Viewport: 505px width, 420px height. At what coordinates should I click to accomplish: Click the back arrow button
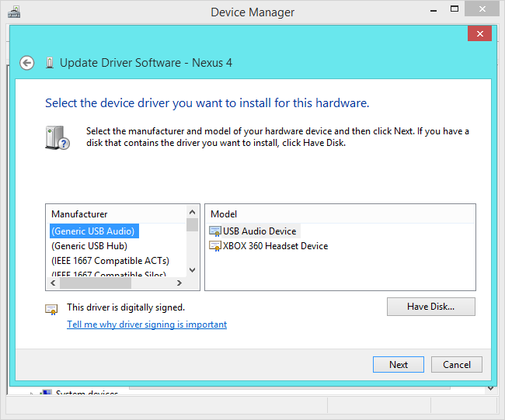coord(27,63)
